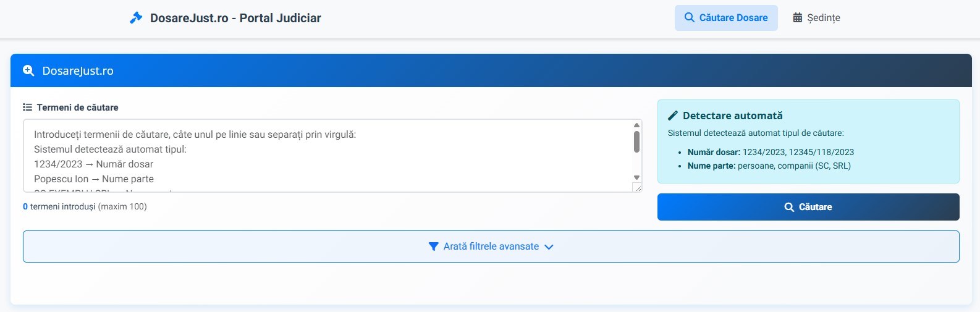Switch to the Căutare Dosare tab
This screenshot has width=980, height=312.
click(x=726, y=18)
